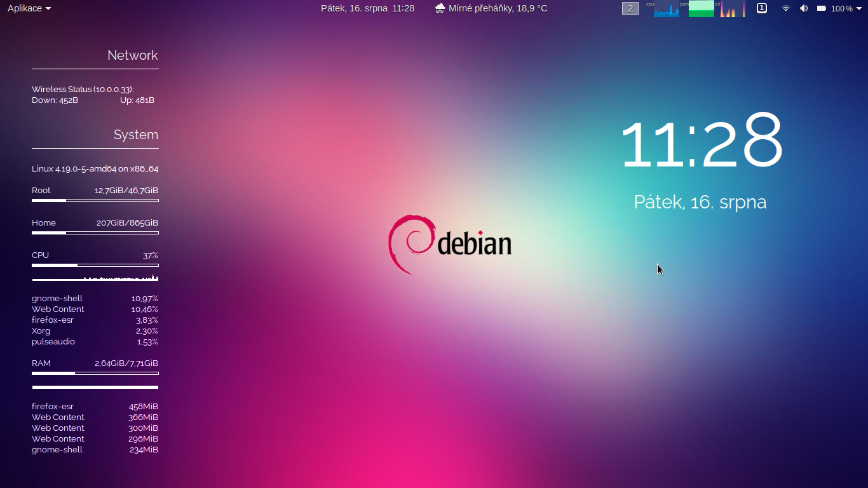Click the large 11:28 desktop clock
This screenshot has height=488, width=868.
[x=701, y=141]
